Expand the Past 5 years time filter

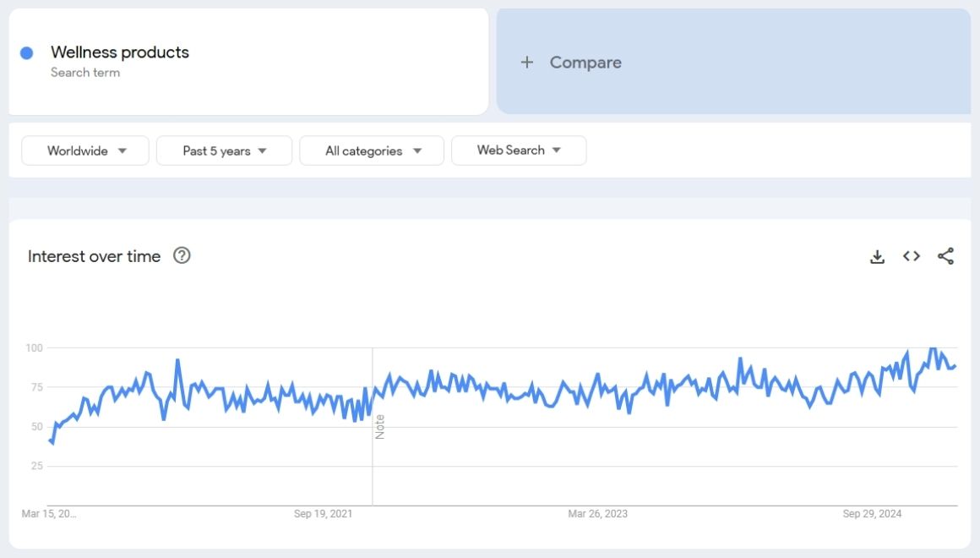click(224, 150)
